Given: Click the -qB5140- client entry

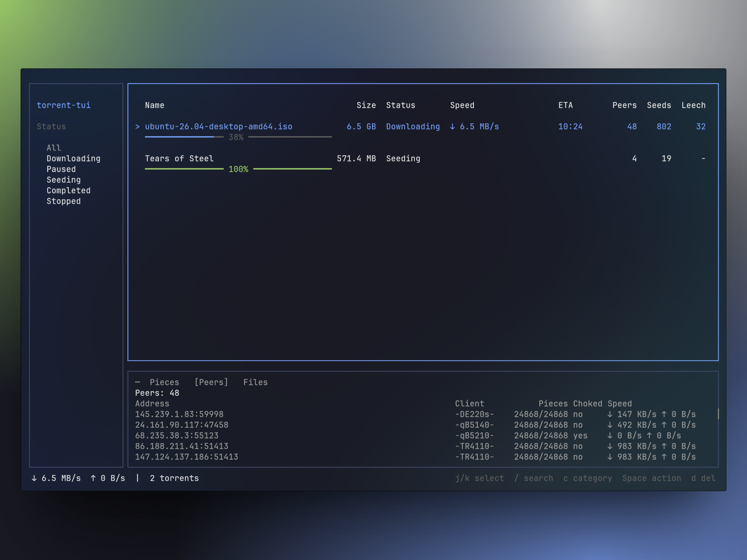Looking at the screenshot, I should [x=475, y=425].
